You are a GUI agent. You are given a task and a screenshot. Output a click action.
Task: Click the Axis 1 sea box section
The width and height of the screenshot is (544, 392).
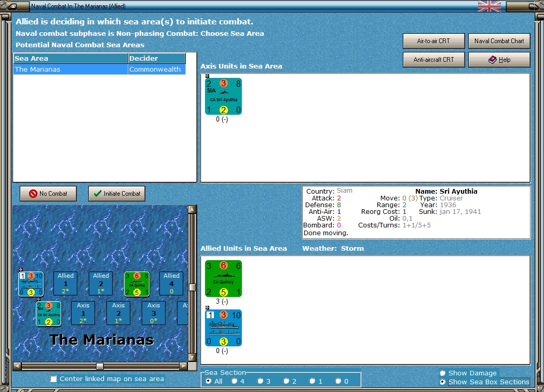click(x=83, y=313)
